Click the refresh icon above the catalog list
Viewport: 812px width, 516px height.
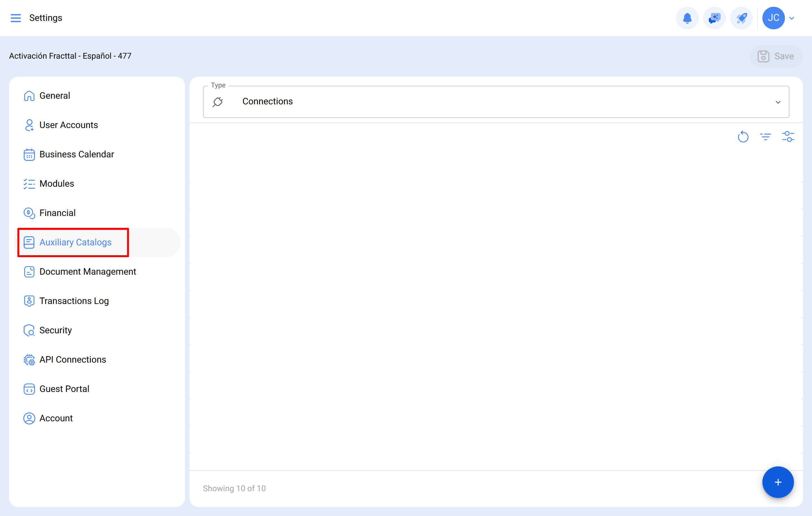pyautogui.click(x=743, y=136)
